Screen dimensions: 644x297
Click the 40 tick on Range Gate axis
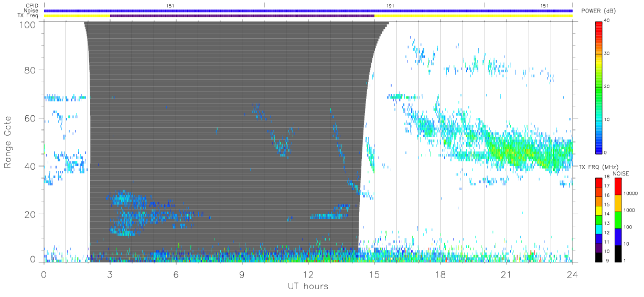(x=30, y=166)
